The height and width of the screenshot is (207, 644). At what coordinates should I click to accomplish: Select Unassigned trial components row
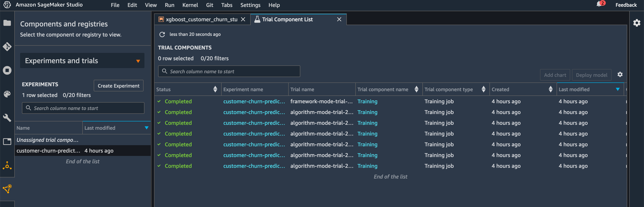click(83, 140)
